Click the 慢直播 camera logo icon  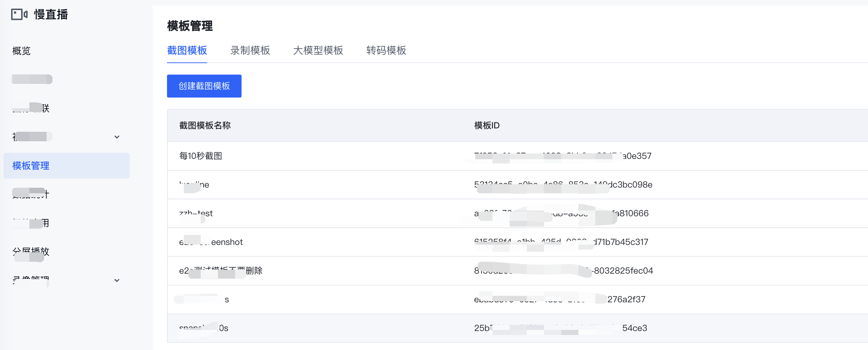(19, 14)
